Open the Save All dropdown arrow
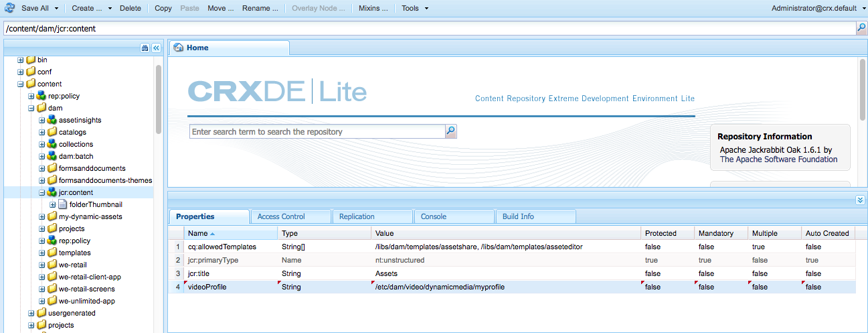 tap(56, 9)
